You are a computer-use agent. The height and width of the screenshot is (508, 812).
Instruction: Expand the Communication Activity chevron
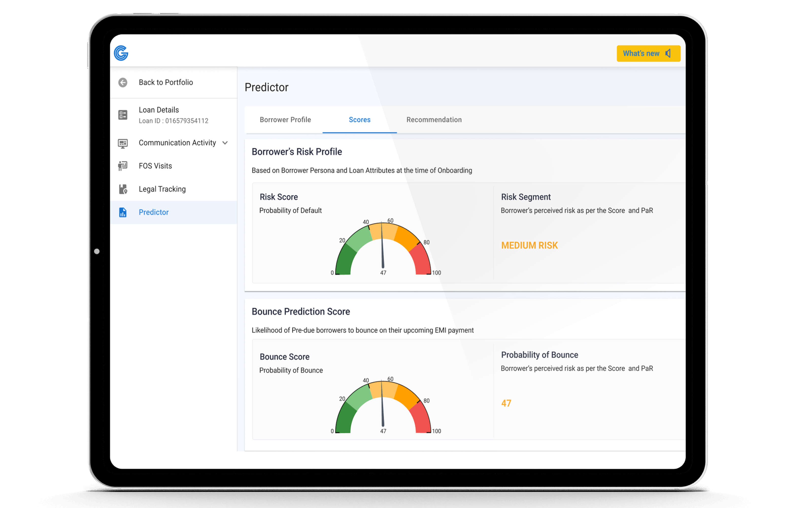click(225, 143)
